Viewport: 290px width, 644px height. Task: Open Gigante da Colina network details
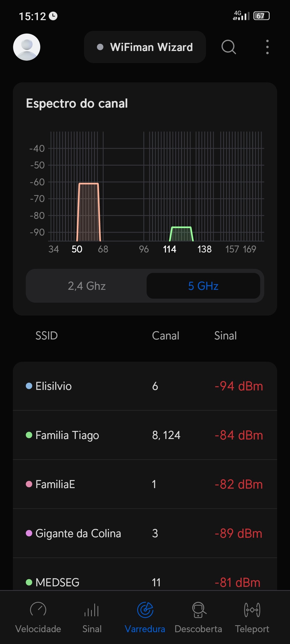click(x=145, y=533)
